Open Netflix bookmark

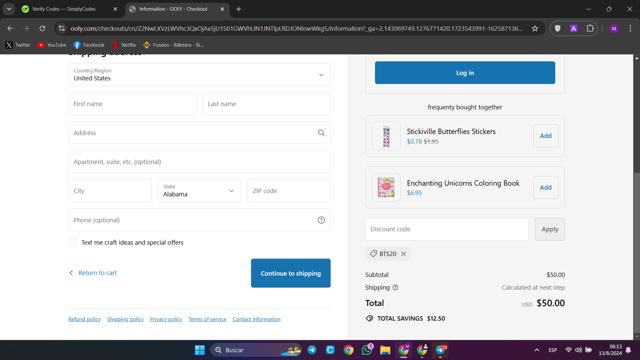[124, 45]
